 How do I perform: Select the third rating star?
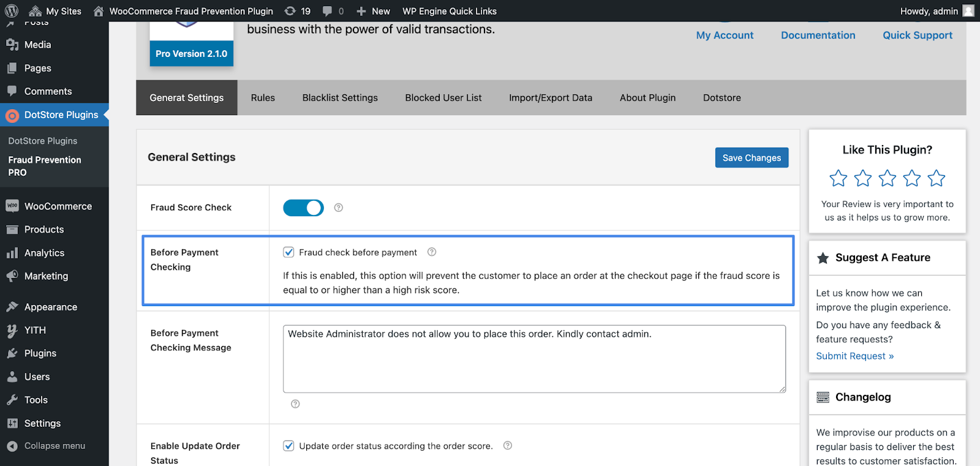pyautogui.click(x=888, y=178)
